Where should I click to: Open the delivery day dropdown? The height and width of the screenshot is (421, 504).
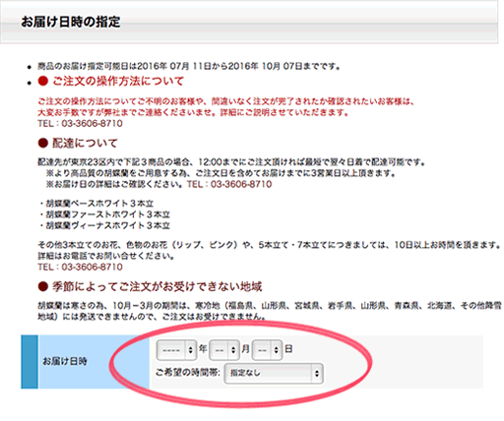click(x=267, y=350)
